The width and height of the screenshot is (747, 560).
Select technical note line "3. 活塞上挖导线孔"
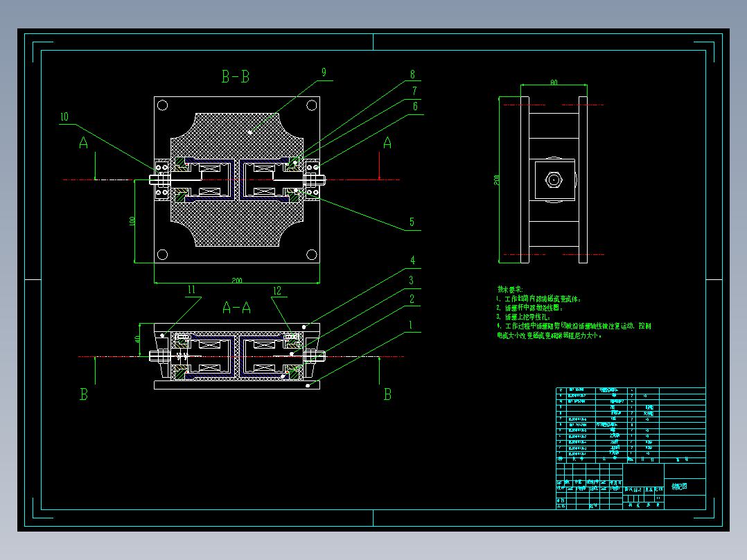click(x=523, y=317)
